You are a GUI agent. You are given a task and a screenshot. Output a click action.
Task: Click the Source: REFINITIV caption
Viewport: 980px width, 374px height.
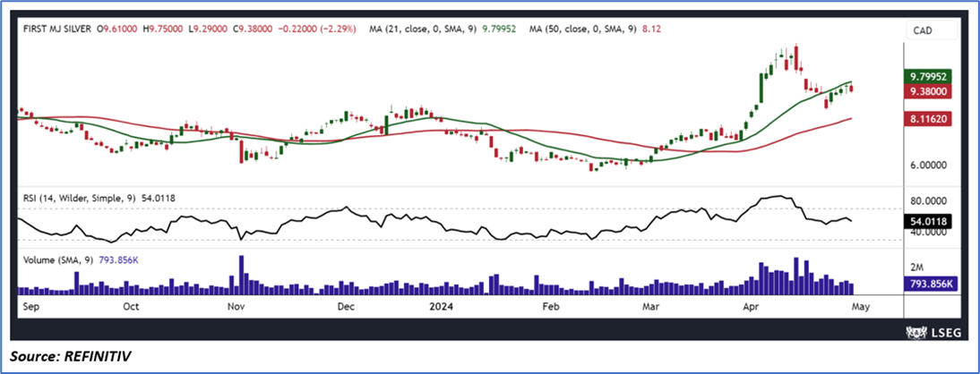click(71, 356)
